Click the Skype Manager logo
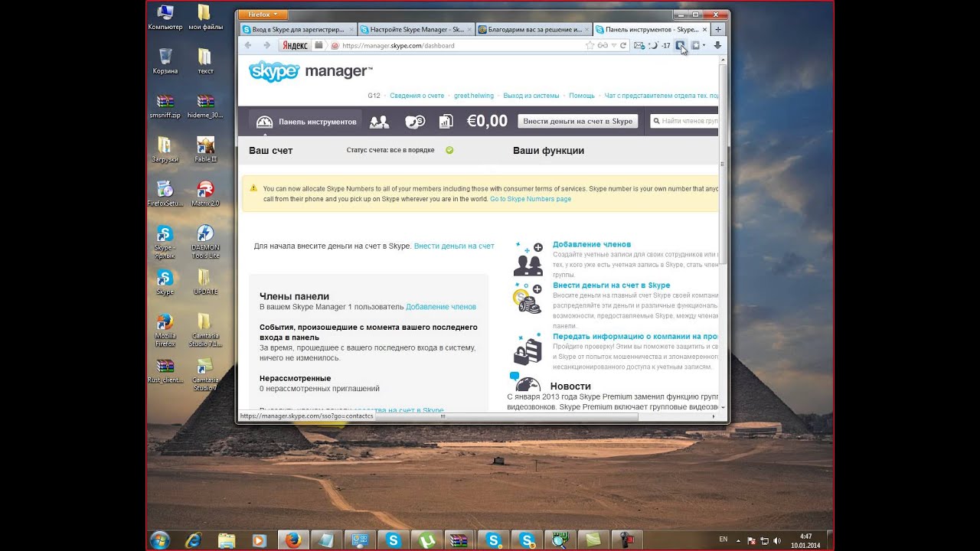 click(310, 71)
